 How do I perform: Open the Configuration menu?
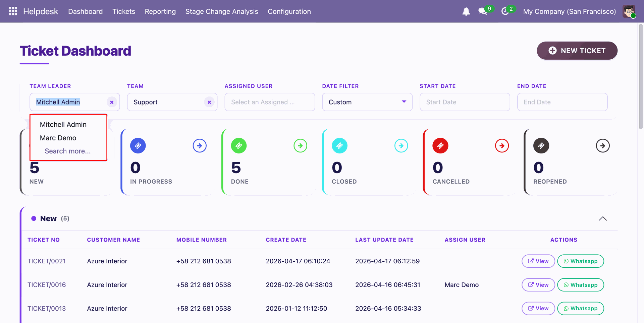(289, 11)
